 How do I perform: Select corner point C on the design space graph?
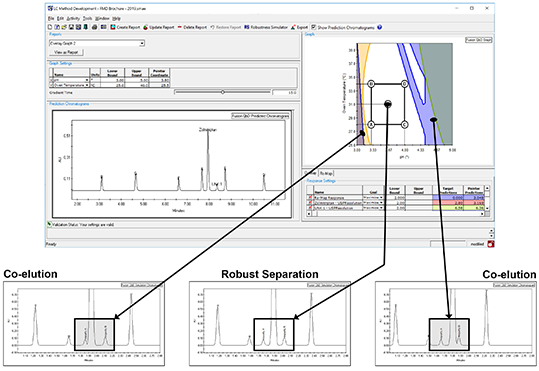[405, 124]
